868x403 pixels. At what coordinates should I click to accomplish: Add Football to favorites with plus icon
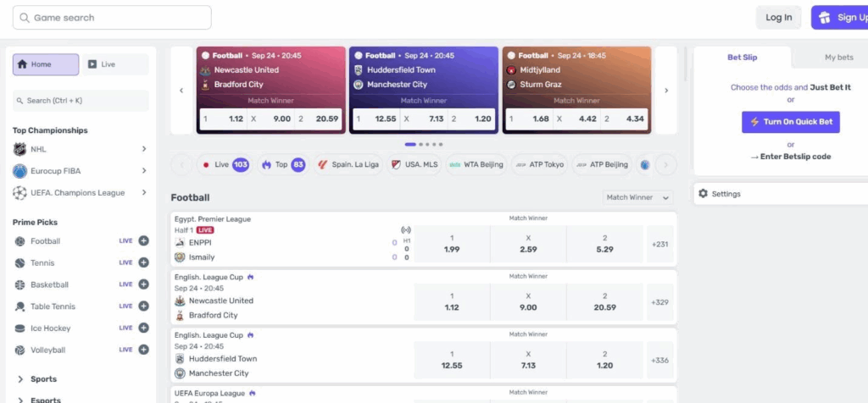click(x=143, y=241)
